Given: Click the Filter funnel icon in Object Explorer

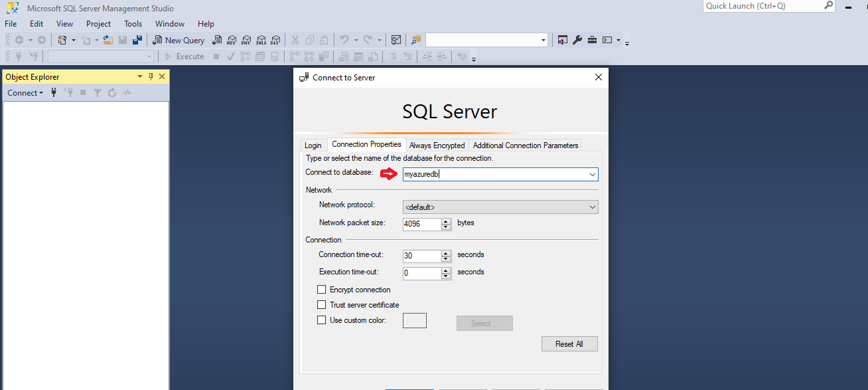Looking at the screenshot, I should coord(98,93).
